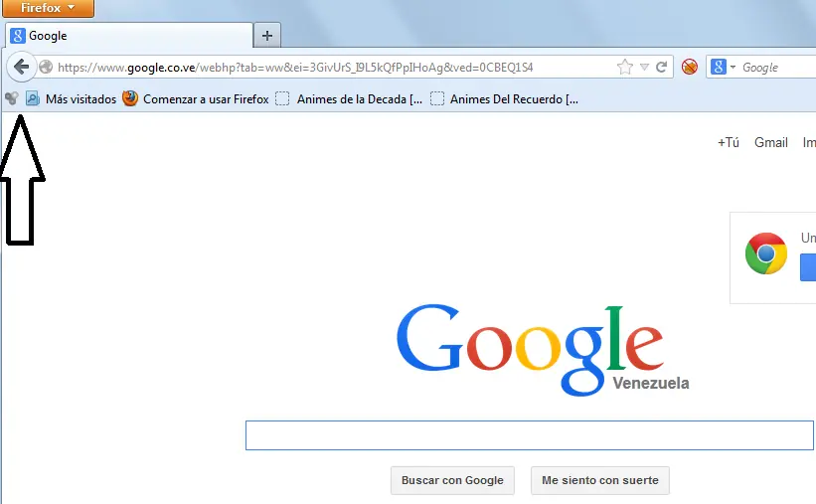Click Buscar con Google button
The width and height of the screenshot is (816, 504).
coord(452,480)
